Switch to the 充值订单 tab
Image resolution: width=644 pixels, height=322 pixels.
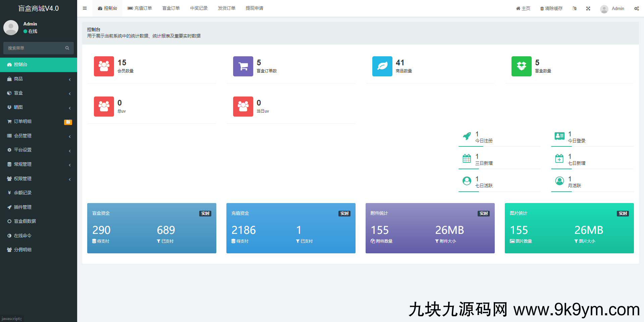140,8
